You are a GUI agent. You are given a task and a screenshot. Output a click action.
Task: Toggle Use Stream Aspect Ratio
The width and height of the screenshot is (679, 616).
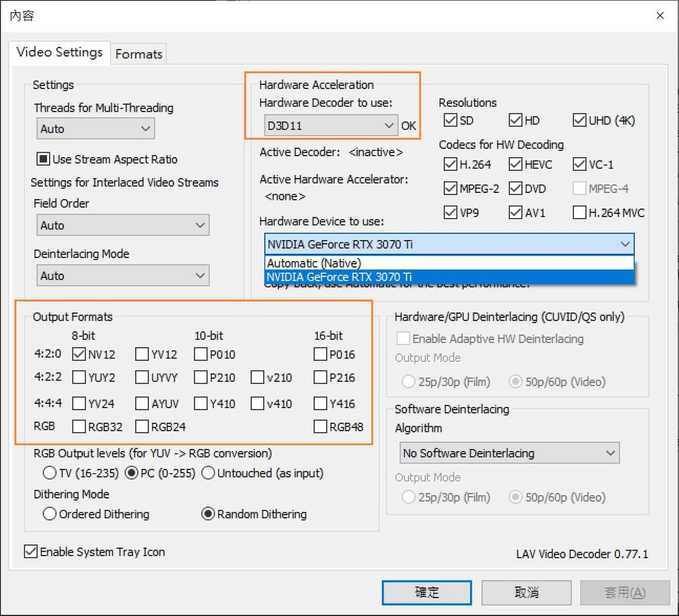pos(43,159)
